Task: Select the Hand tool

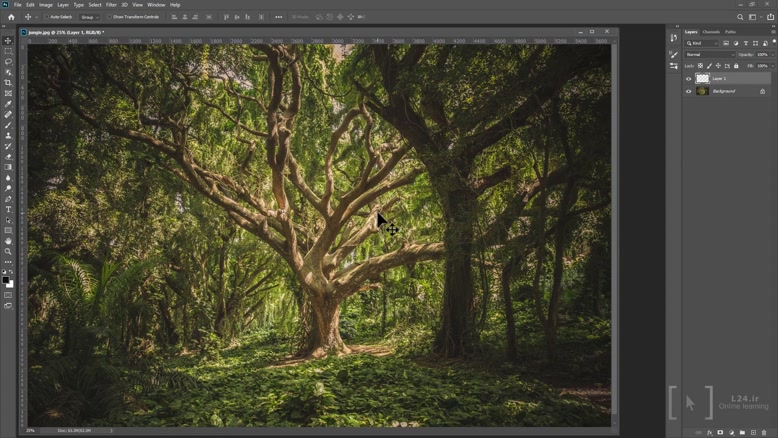Action: 8,241
